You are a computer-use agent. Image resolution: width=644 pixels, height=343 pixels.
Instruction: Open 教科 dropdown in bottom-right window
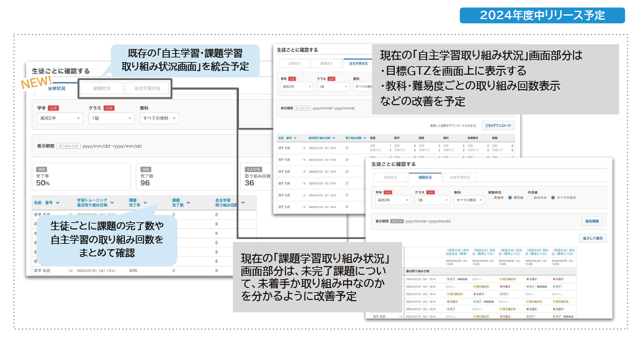468,200
